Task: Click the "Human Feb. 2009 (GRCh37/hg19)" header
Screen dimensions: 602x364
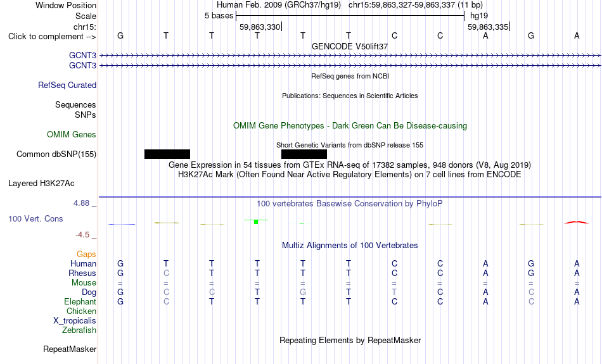Action: [x=279, y=5]
